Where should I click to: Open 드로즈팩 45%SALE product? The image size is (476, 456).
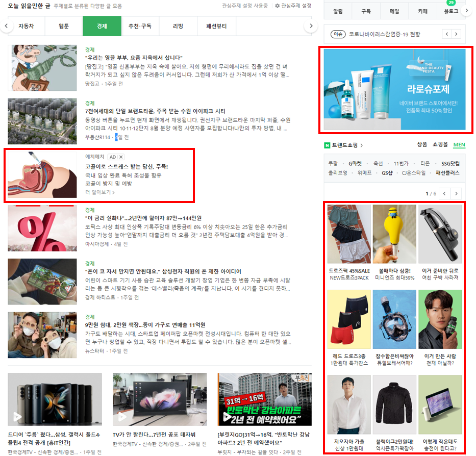point(349,243)
